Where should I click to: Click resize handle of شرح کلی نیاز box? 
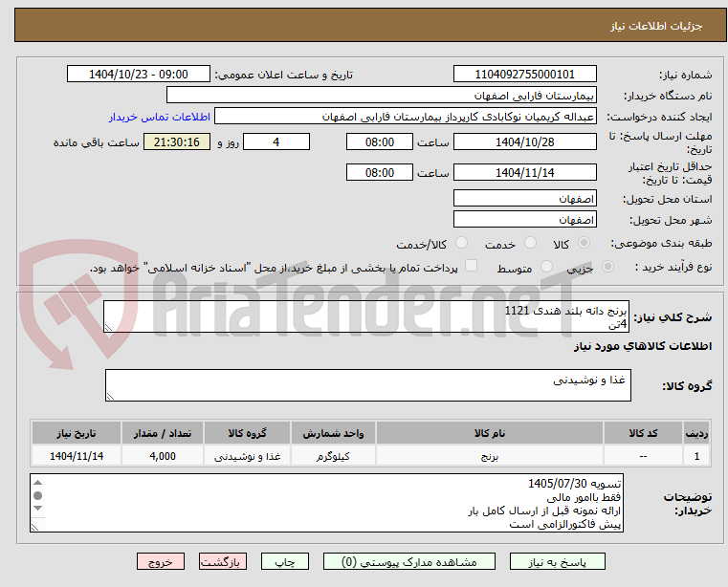click(x=108, y=328)
